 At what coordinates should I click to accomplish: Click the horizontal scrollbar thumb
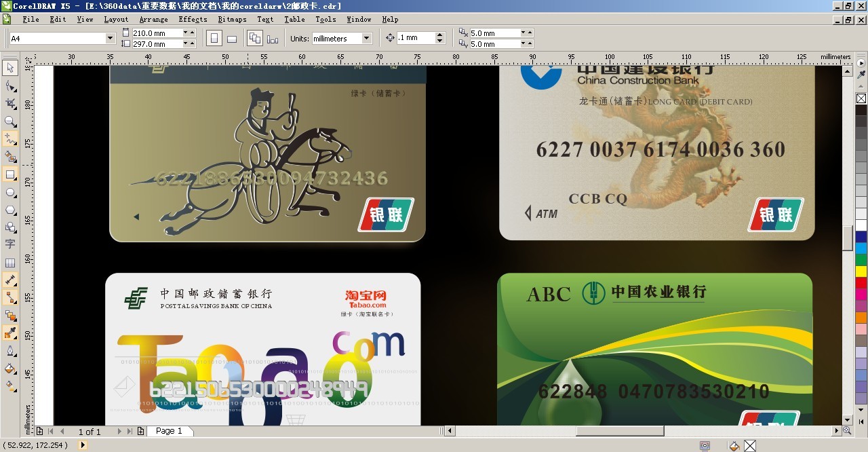click(620, 431)
